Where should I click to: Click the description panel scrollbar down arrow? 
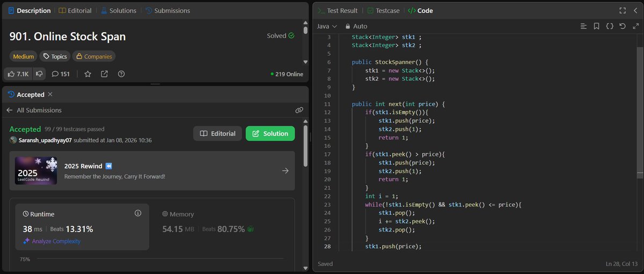305,62
